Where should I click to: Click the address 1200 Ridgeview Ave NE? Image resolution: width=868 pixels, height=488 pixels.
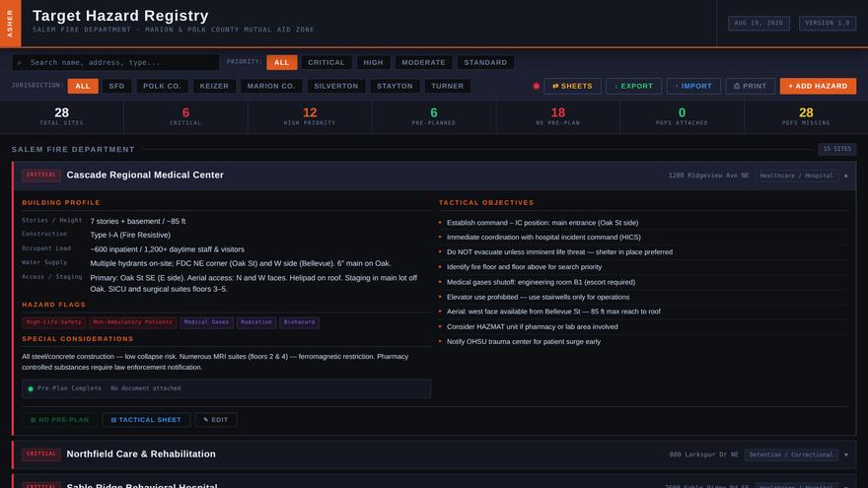(x=708, y=175)
